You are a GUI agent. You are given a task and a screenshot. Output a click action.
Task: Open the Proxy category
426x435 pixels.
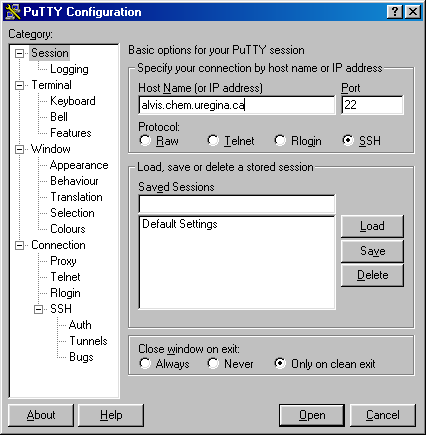63,261
